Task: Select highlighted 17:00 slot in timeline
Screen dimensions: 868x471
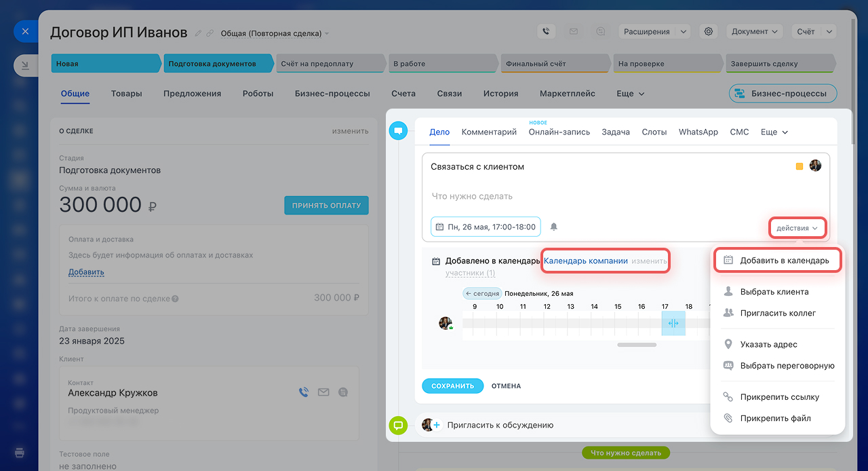Action: click(x=673, y=323)
